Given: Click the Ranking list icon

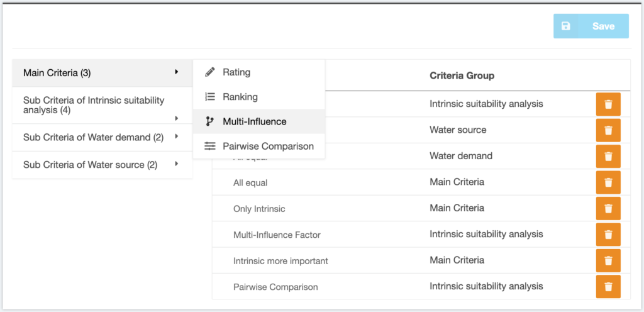Looking at the screenshot, I should point(210,97).
